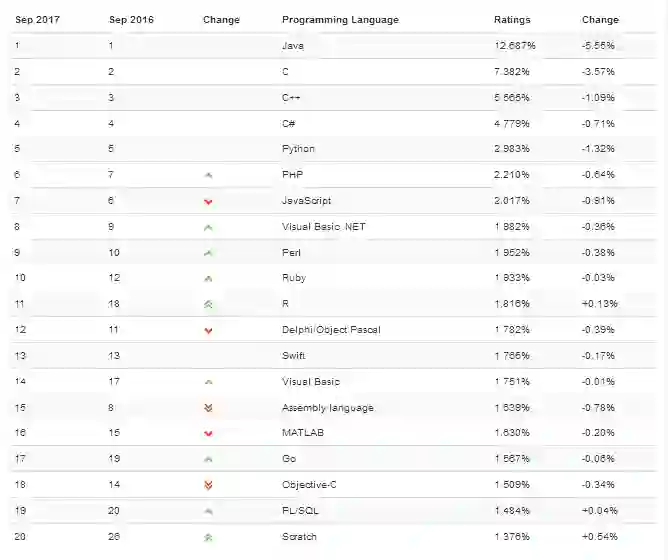The image size is (668, 560).
Task: Click the Programming Language column header
Action: (340, 20)
